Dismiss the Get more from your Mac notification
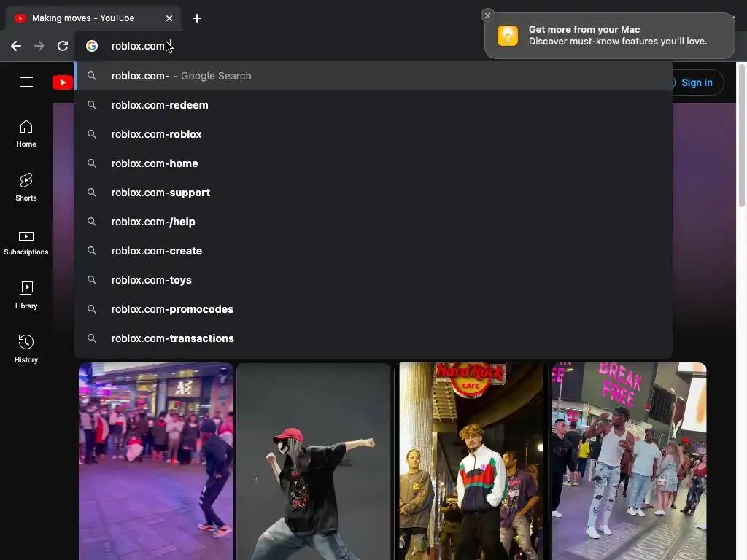This screenshot has height=560, width=747. click(x=487, y=15)
